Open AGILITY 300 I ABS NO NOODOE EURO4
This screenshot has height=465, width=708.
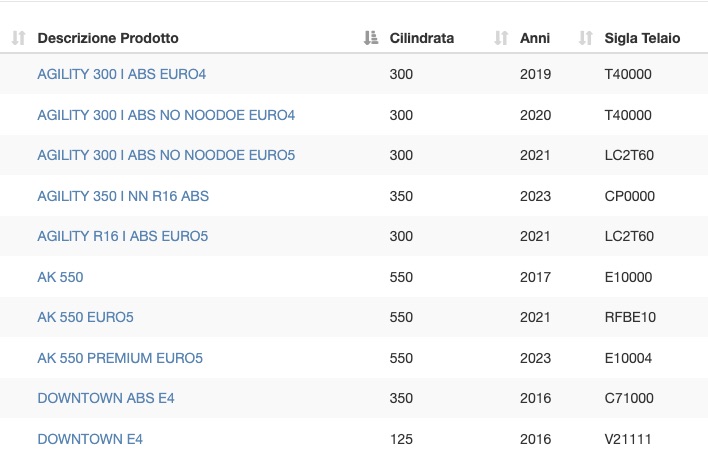tap(166, 115)
